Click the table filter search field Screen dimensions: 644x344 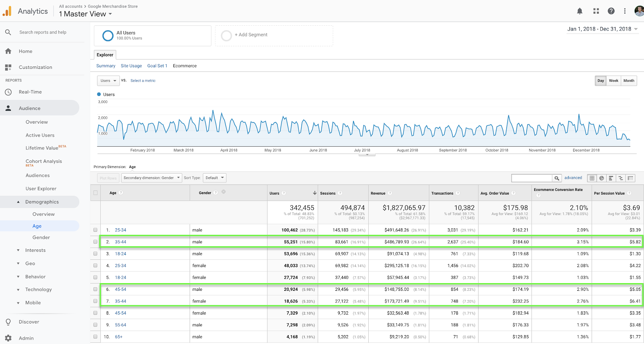pyautogui.click(x=531, y=178)
